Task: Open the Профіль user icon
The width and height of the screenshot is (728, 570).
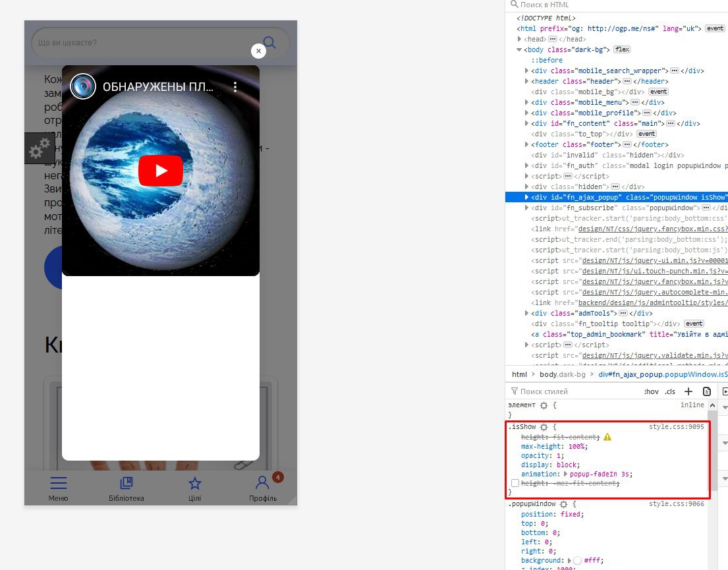Action: pos(262,482)
